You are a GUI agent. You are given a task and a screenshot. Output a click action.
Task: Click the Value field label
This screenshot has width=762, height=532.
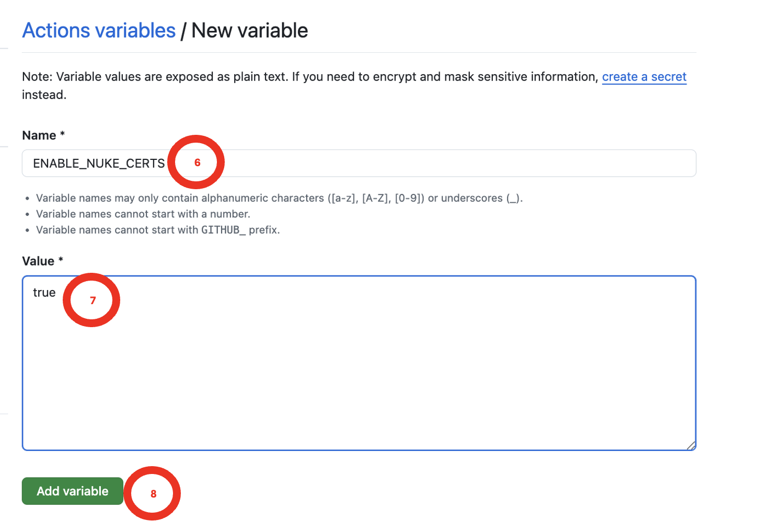pos(38,261)
